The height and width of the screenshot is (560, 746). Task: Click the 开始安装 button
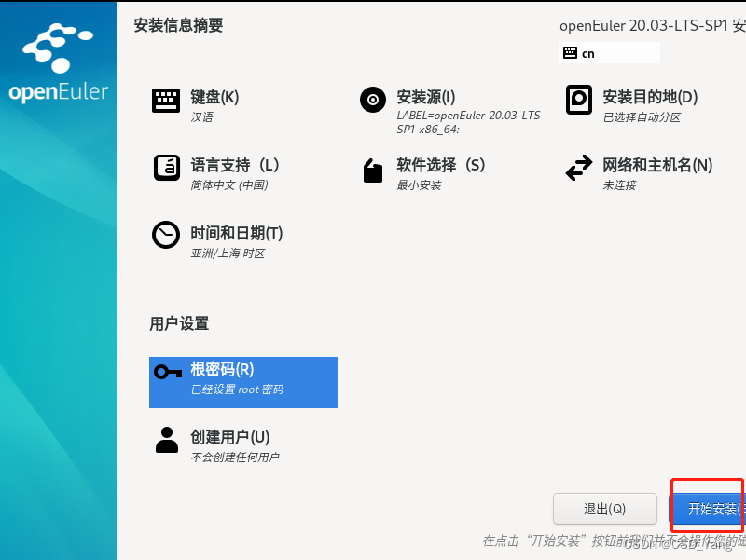708,509
